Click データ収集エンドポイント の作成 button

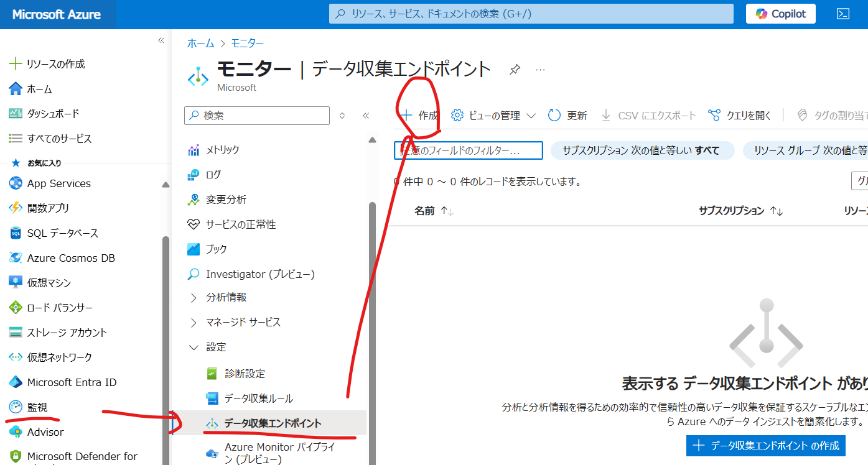pyautogui.click(x=766, y=445)
